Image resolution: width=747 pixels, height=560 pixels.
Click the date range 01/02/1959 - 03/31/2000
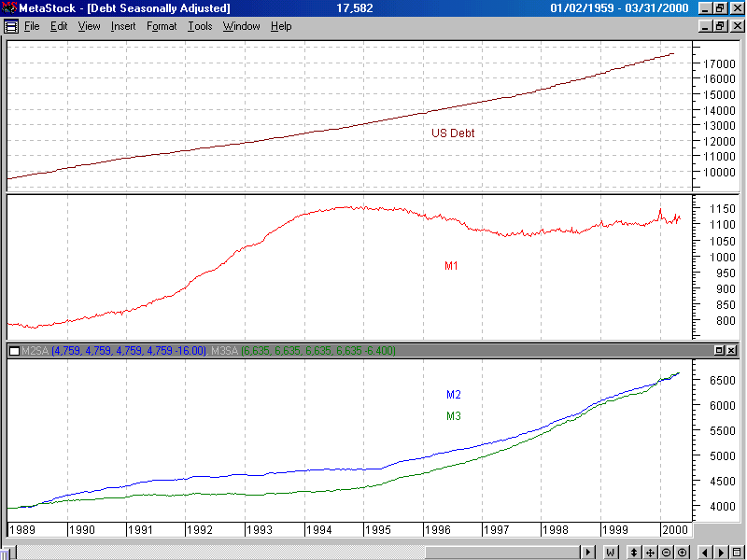619,8
